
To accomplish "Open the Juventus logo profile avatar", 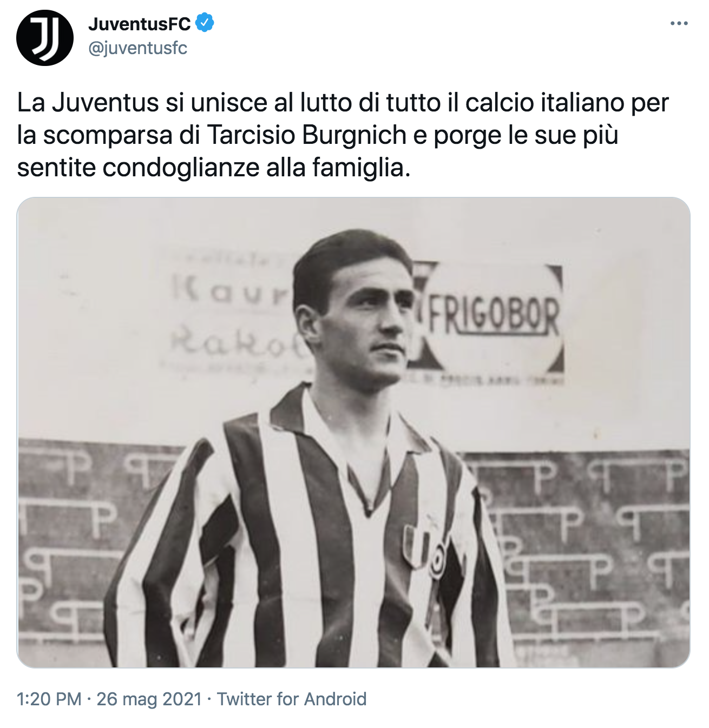I will [x=45, y=37].
